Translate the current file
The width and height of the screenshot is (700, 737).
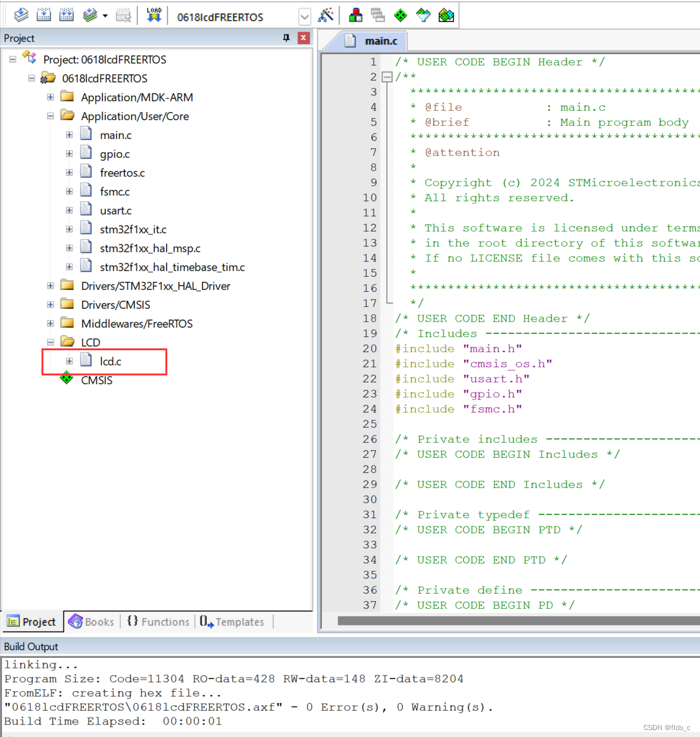21,16
